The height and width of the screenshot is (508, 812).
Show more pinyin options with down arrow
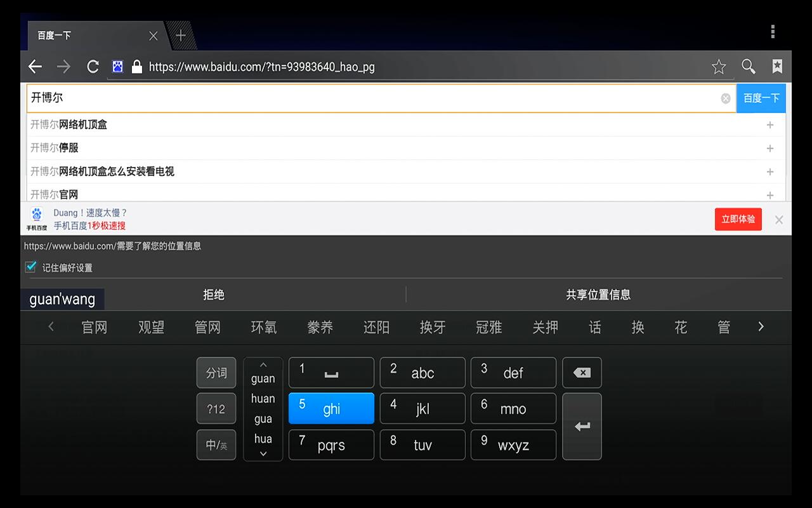(263, 453)
